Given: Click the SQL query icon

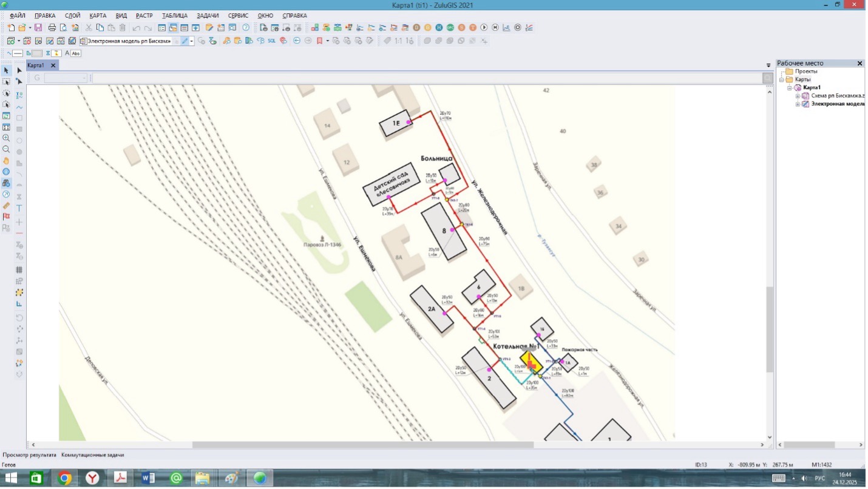Looking at the screenshot, I should pos(272,41).
